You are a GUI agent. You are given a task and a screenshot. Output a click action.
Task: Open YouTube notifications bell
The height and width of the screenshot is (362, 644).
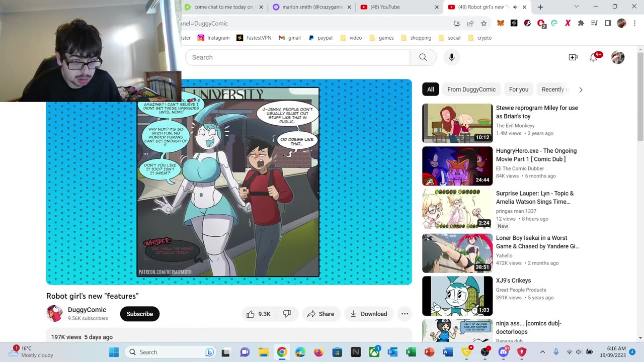[594, 57]
